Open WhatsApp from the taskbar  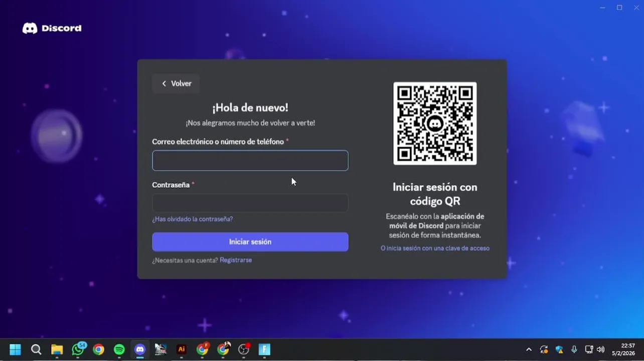[x=78, y=349]
